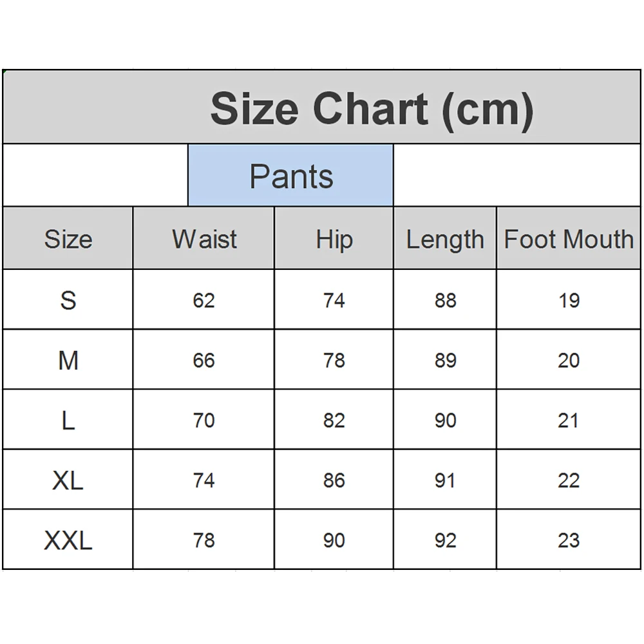Image resolution: width=644 pixels, height=644 pixels.
Task: Click the Size Chart (cm) title
Action: tap(372, 109)
